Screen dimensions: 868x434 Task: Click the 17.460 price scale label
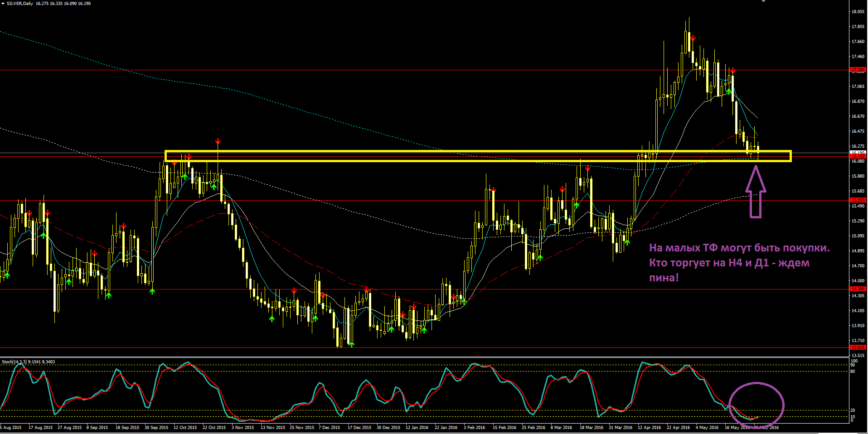point(858,57)
